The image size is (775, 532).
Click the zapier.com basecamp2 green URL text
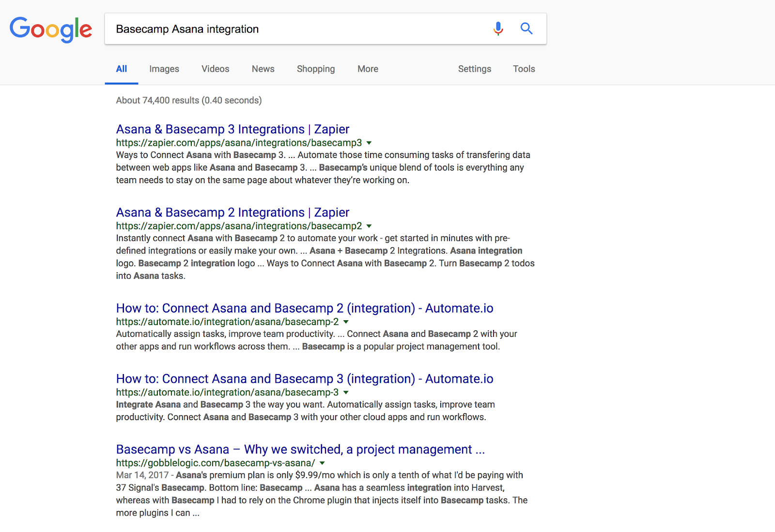pyautogui.click(x=239, y=226)
